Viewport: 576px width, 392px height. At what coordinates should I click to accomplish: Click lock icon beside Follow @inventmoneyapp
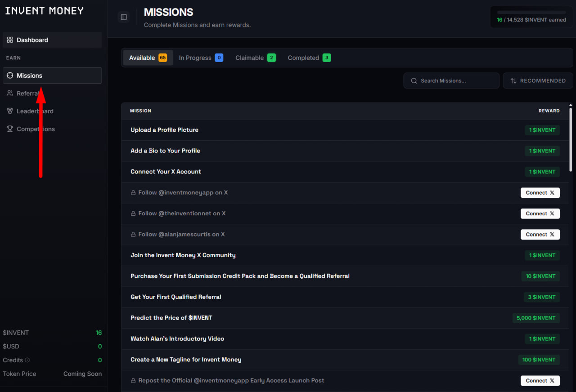(x=133, y=193)
